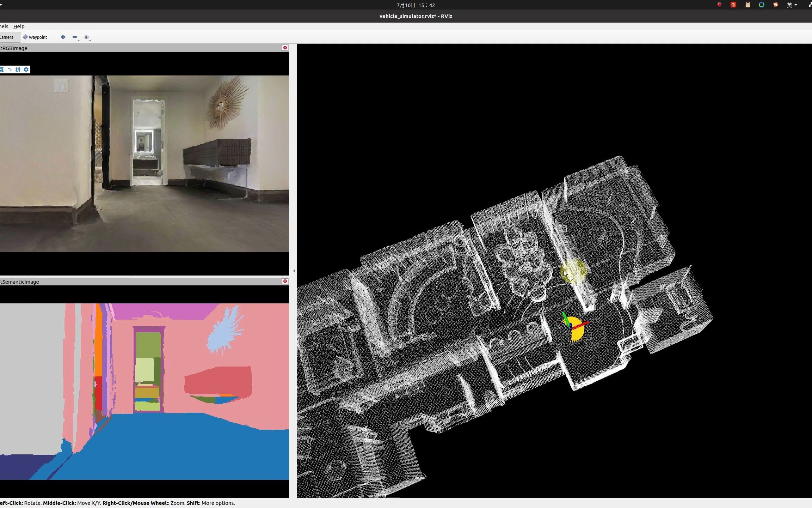Select the Camera tool button

[x=7, y=37]
